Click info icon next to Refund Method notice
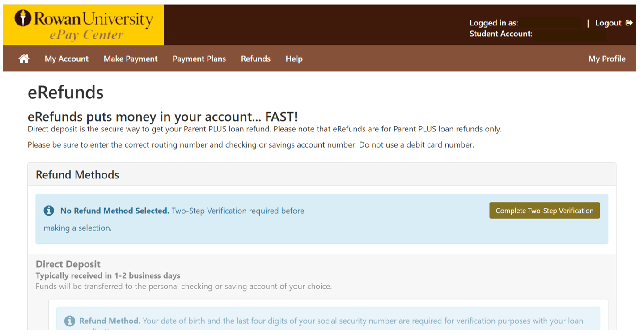Screen dimensions: 644x334 pyautogui.click(x=69, y=321)
